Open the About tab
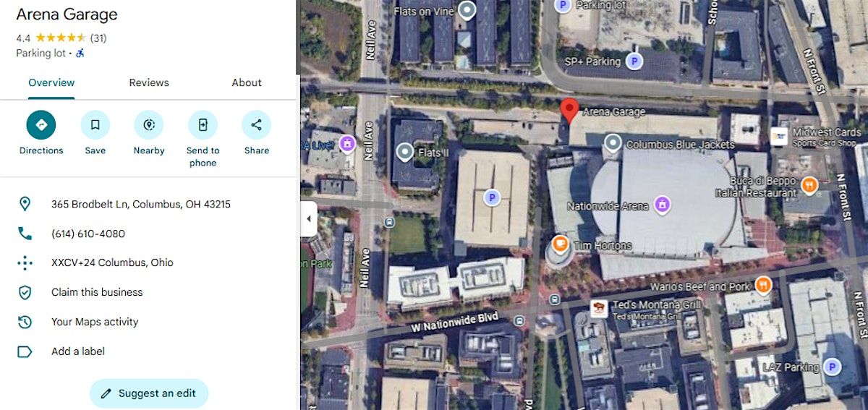 pyautogui.click(x=247, y=82)
